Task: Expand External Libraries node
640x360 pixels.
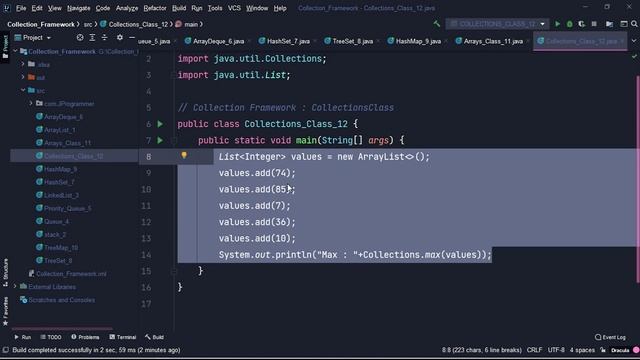Action: 16,287
